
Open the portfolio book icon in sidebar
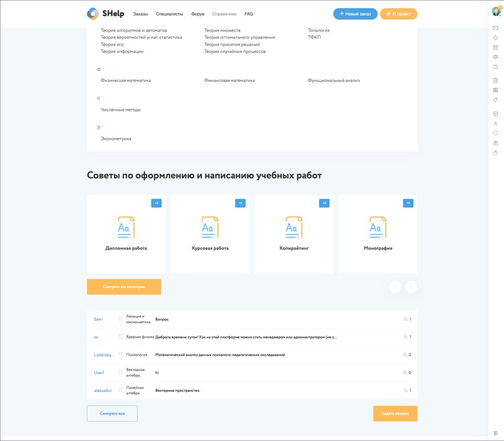tap(495, 90)
